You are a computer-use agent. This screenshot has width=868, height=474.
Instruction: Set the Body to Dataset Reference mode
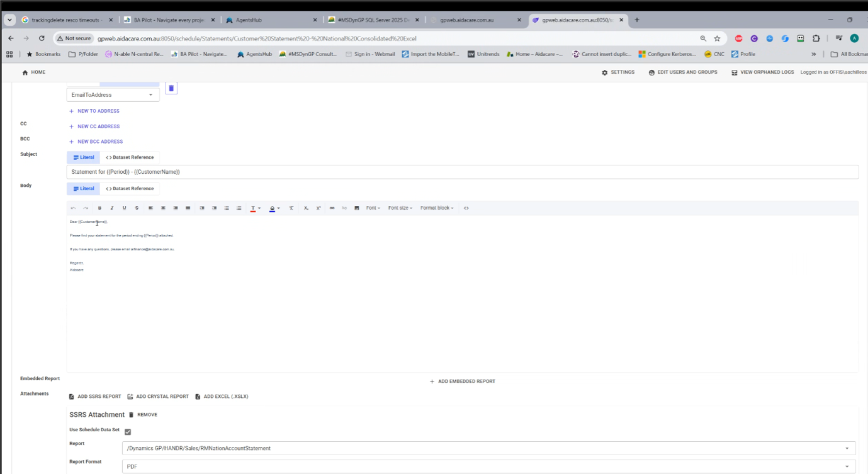(x=130, y=189)
